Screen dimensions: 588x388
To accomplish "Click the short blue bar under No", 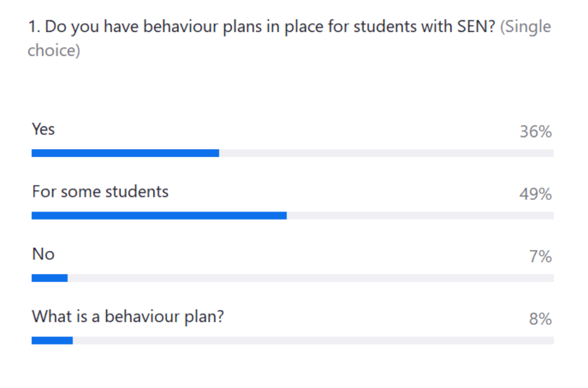I will coord(49,278).
